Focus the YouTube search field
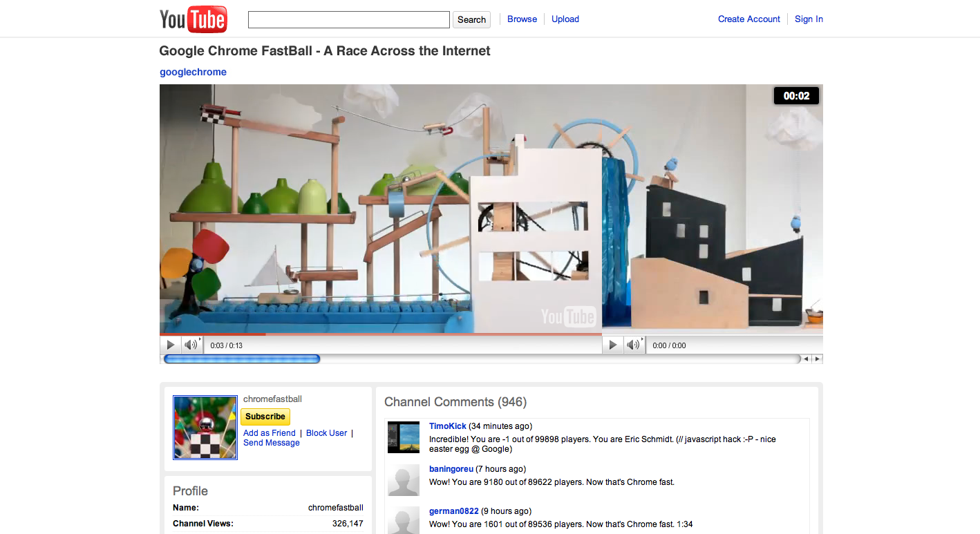Image resolution: width=980 pixels, height=534 pixels. [349, 19]
